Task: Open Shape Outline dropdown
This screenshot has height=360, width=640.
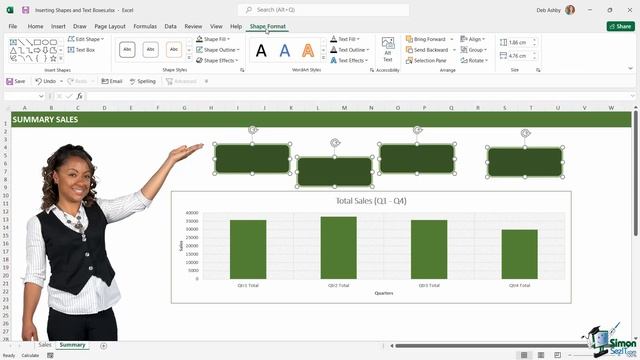Action: [x=218, y=50]
